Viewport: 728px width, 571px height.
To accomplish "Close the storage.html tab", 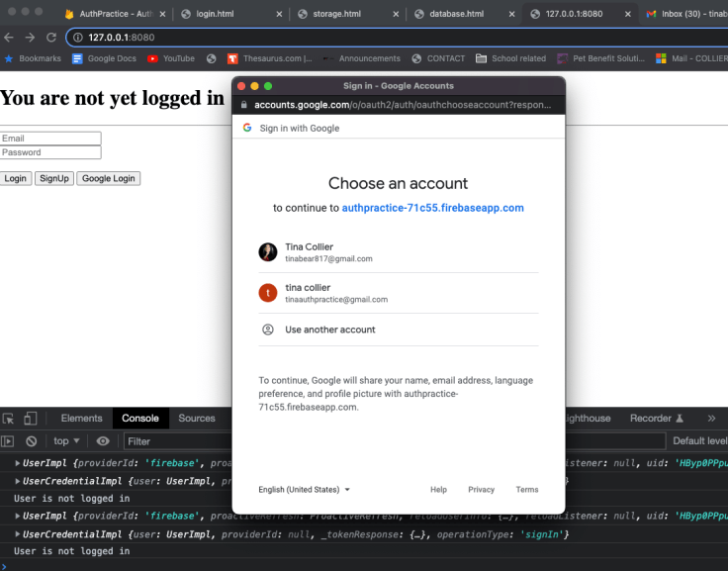I will coord(396,14).
